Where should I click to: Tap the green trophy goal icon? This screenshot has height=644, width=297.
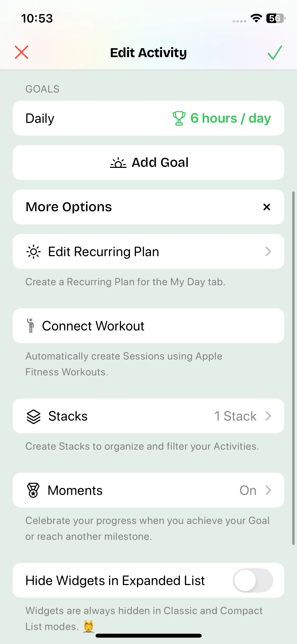point(179,118)
